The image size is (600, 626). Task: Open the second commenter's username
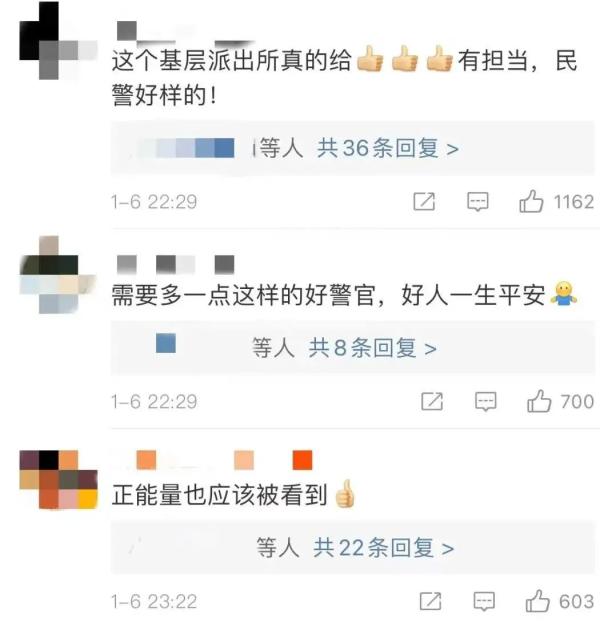tap(176, 265)
